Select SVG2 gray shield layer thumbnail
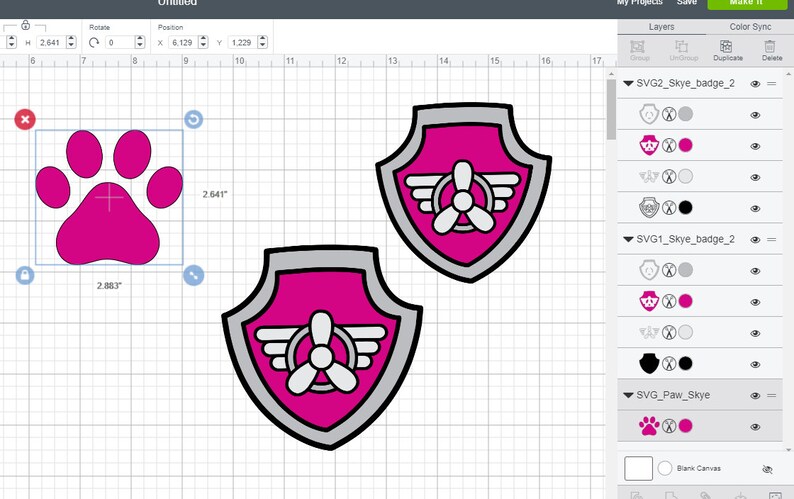The height and width of the screenshot is (499, 794). tap(649, 114)
